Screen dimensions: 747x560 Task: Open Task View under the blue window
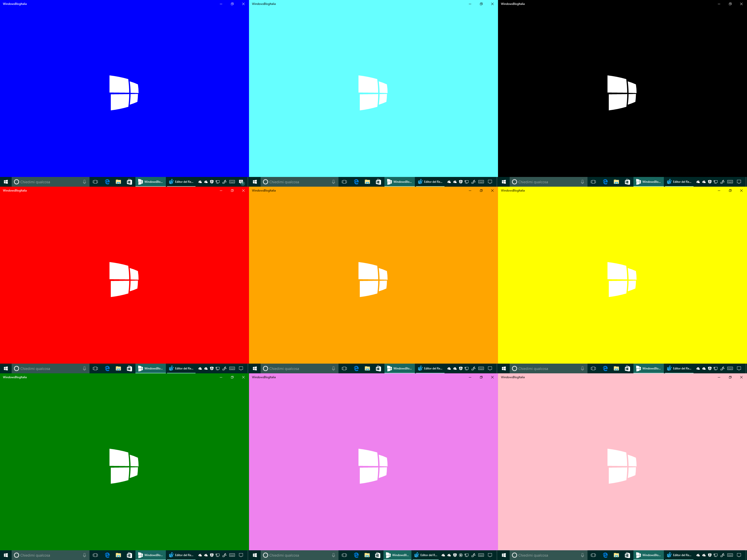click(95, 182)
